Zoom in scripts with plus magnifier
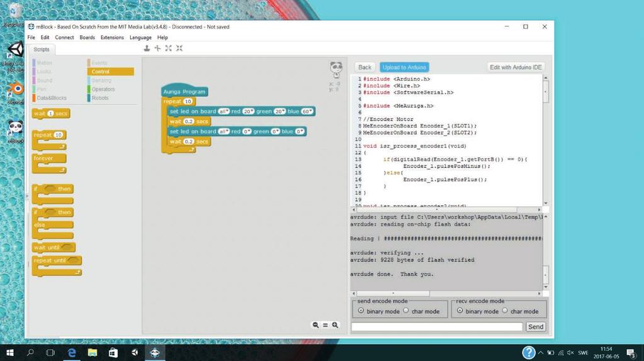The height and width of the screenshot is (361, 644). [335, 325]
